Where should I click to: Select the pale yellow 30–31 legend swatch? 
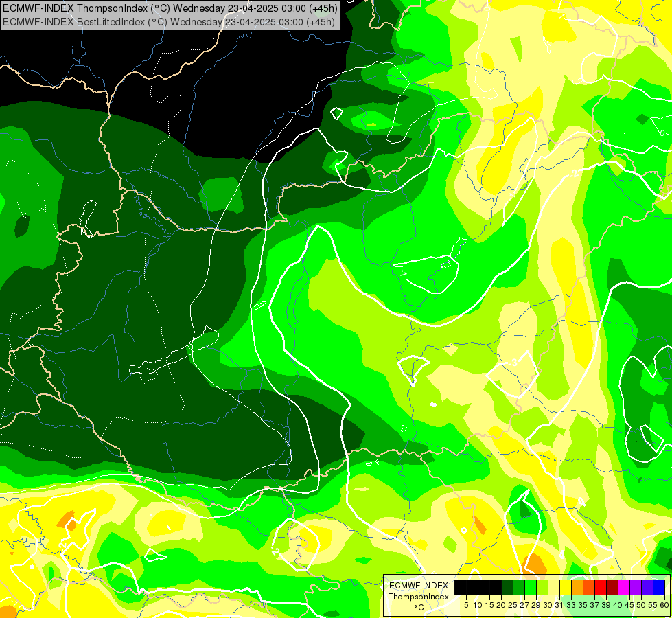[x=554, y=587]
